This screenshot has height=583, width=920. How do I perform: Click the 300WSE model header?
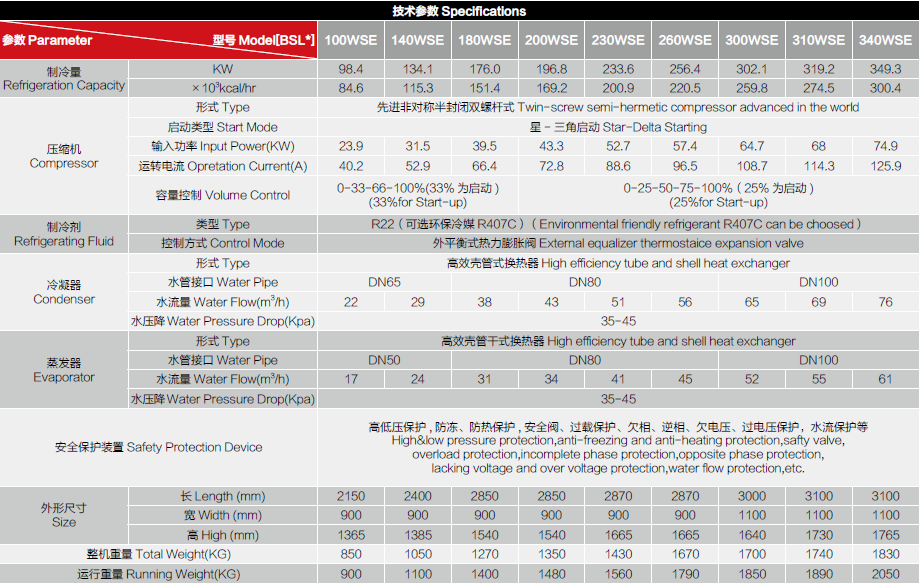pyautogui.click(x=752, y=40)
